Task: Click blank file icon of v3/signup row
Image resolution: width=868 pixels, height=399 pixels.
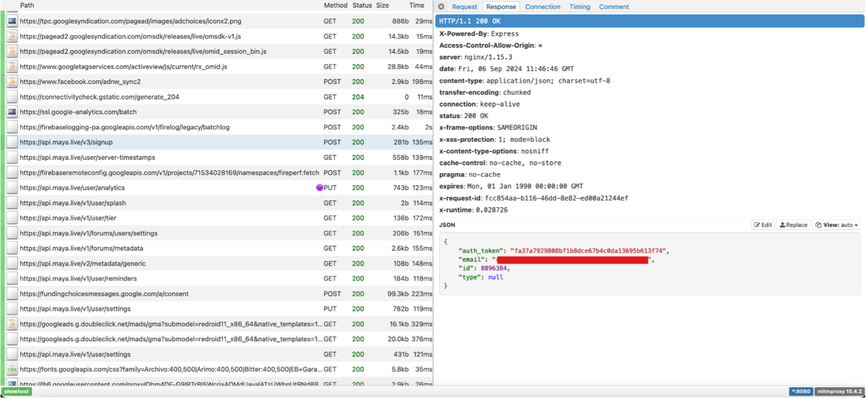Action: pyautogui.click(x=12, y=142)
